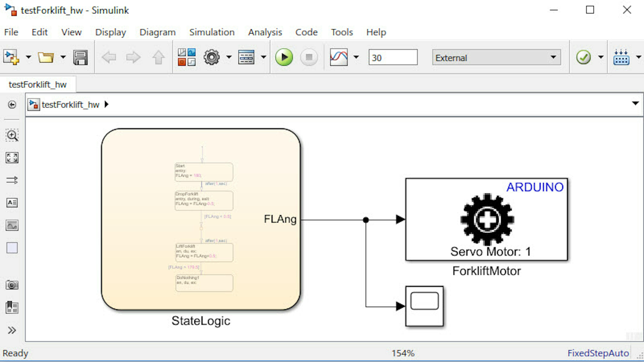
Task: Open Model Configuration Parameters gear
Action: (x=212, y=57)
